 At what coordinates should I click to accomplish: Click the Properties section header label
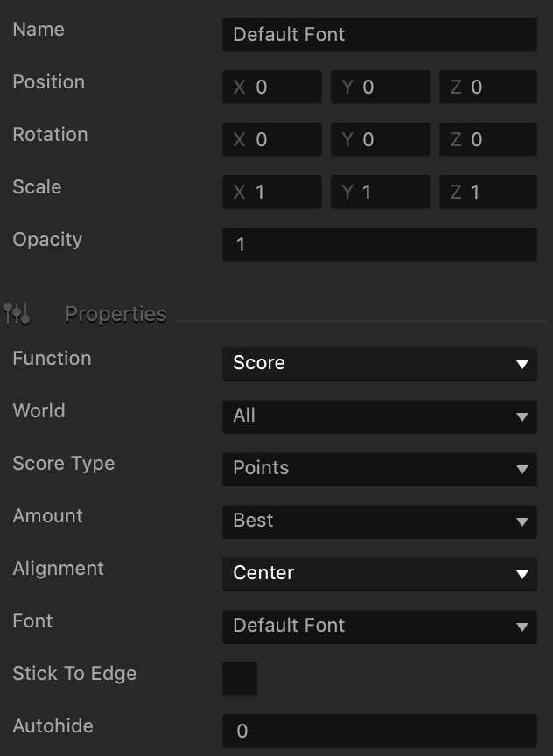pyautogui.click(x=116, y=314)
